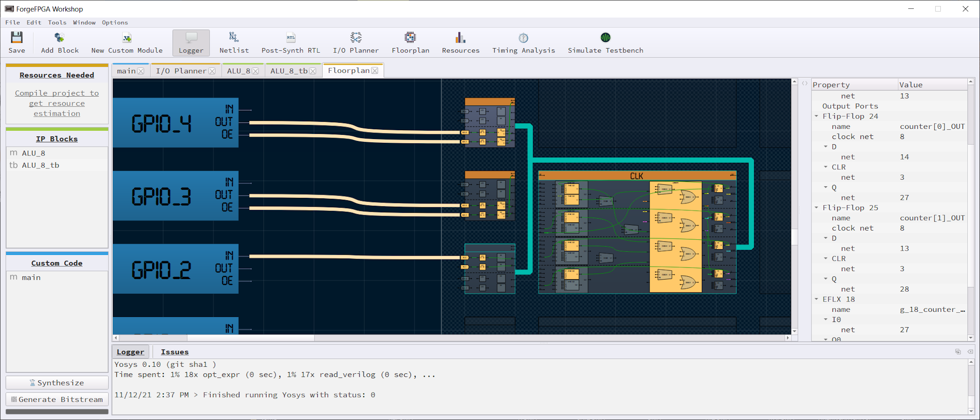Close the ALU_8_tb tab

click(313, 71)
